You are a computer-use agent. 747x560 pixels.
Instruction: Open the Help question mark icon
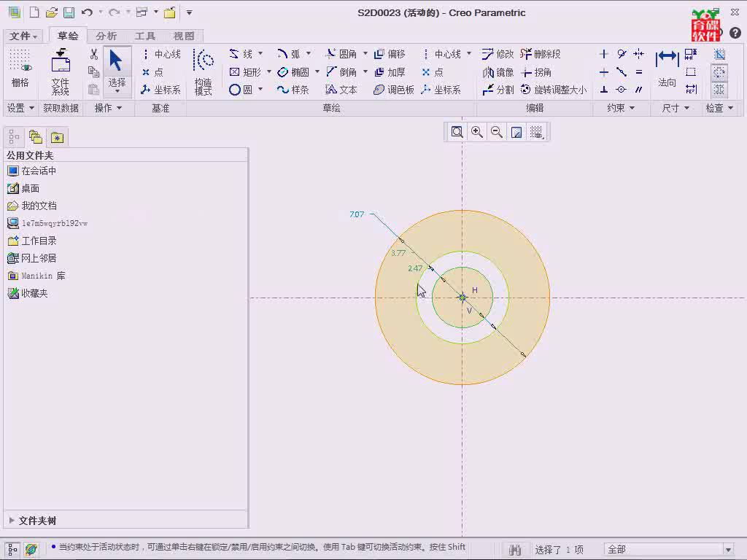coord(735,33)
